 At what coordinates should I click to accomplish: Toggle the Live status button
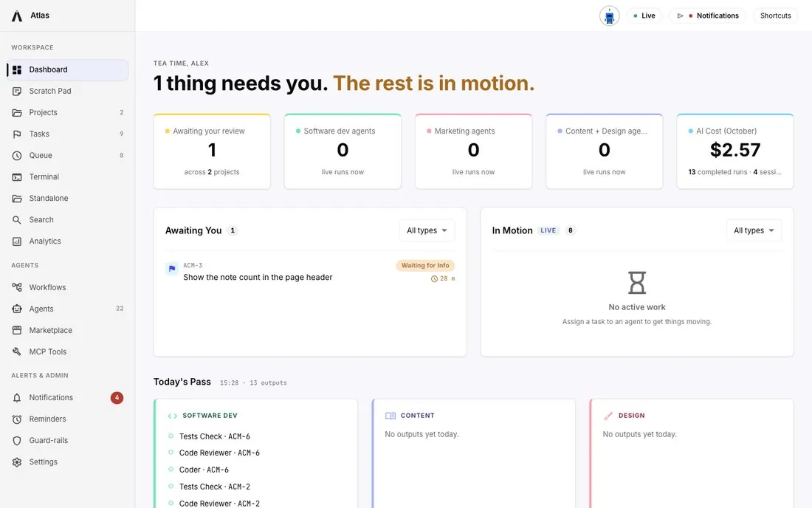pos(644,16)
